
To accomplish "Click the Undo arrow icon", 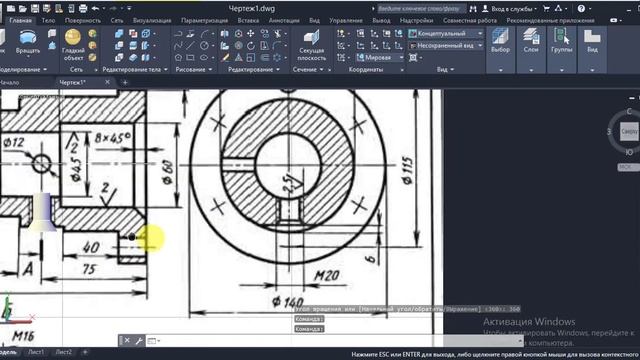I will click(95, 8).
